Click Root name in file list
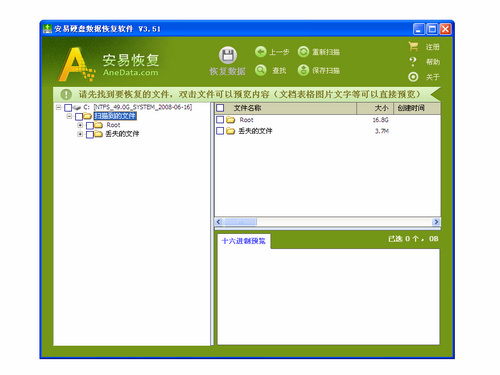The height and width of the screenshot is (375, 500). [x=246, y=120]
